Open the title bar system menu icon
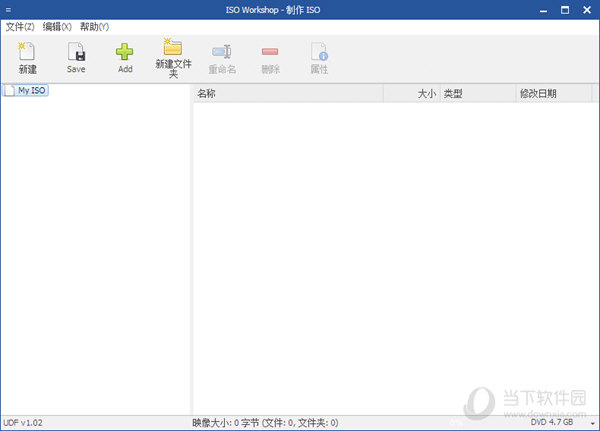Viewport: 600px width, 431px height. coord(8,10)
